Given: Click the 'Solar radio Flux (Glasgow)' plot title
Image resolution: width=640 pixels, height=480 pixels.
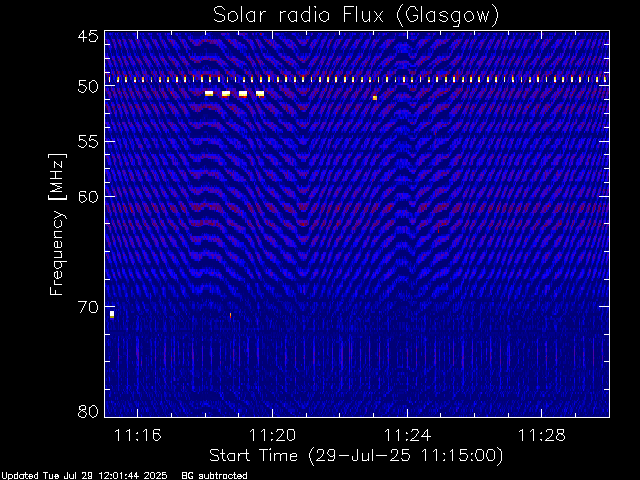Looking at the screenshot, I should tap(356, 16).
